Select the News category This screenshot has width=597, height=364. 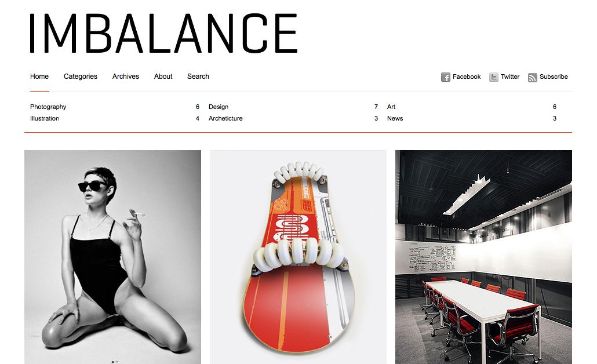395,118
